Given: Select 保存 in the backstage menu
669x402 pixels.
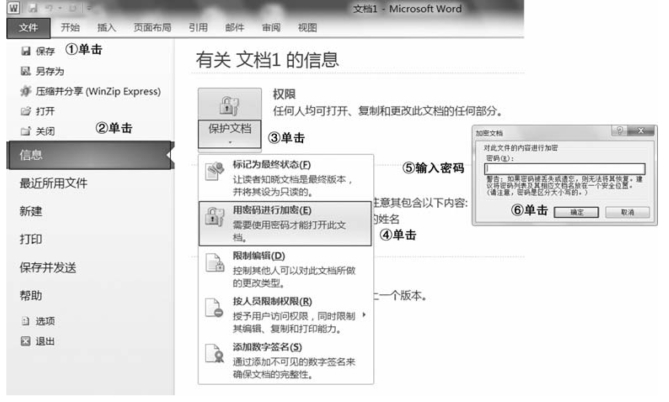Looking at the screenshot, I should tap(45, 51).
